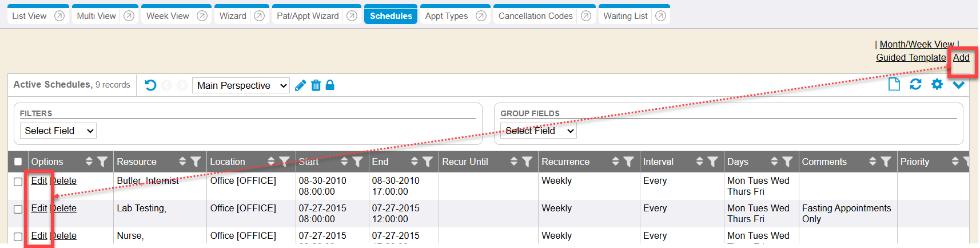Check the Lab Testing row checkbox

coord(18,209)
